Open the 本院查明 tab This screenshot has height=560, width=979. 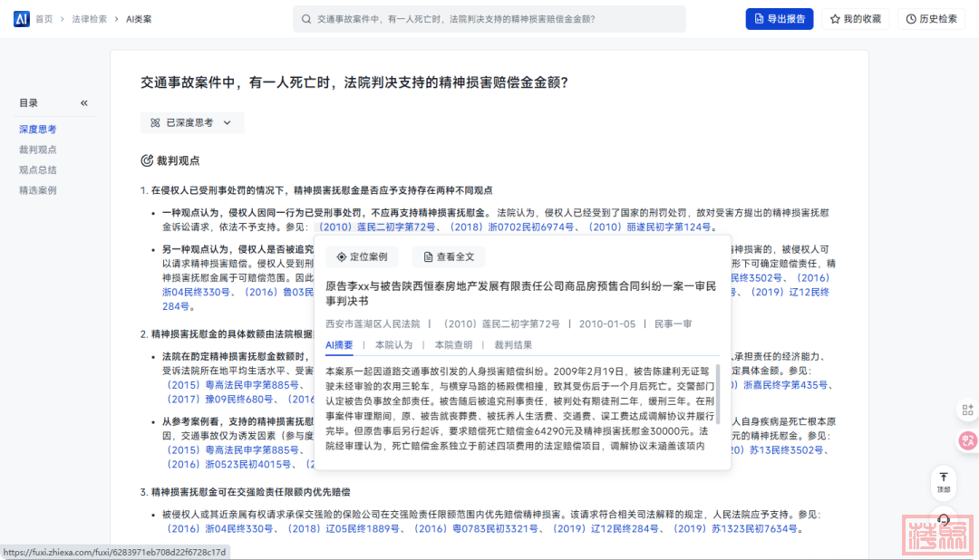click(453, 345)
